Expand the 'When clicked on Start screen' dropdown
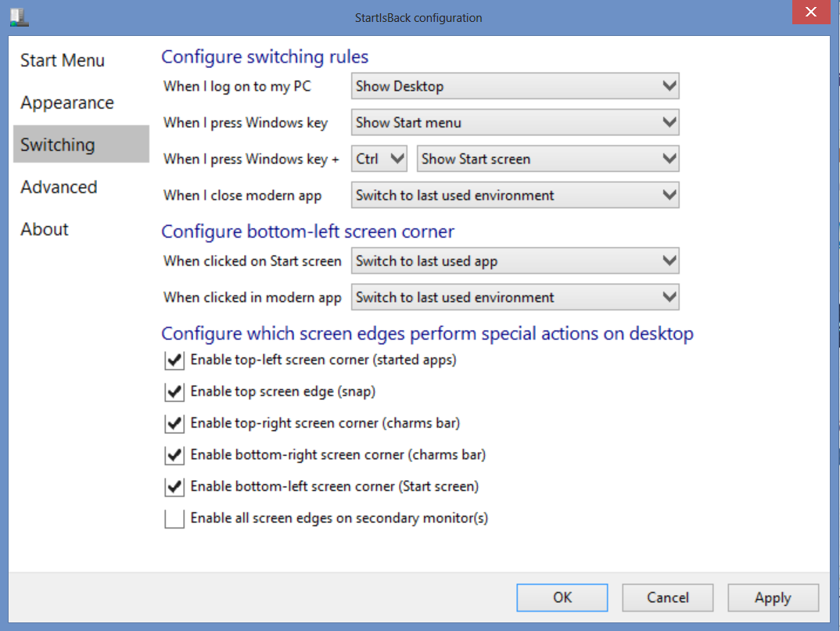 515,261
